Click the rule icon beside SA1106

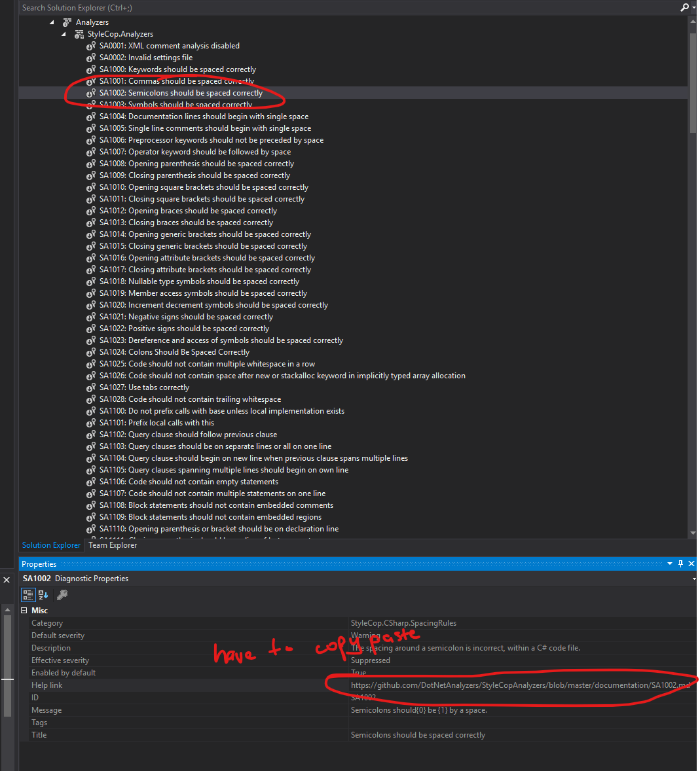(91, 482)
